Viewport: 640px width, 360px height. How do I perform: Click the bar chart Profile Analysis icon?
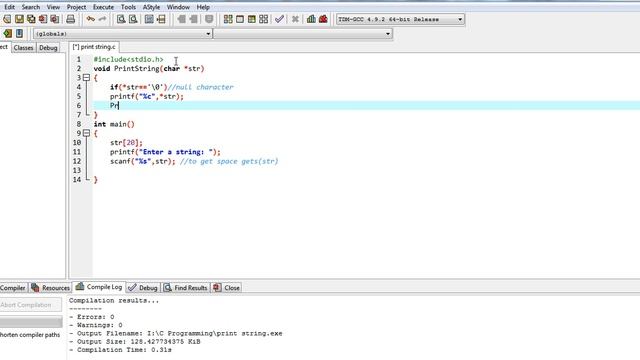pos(311,19)
